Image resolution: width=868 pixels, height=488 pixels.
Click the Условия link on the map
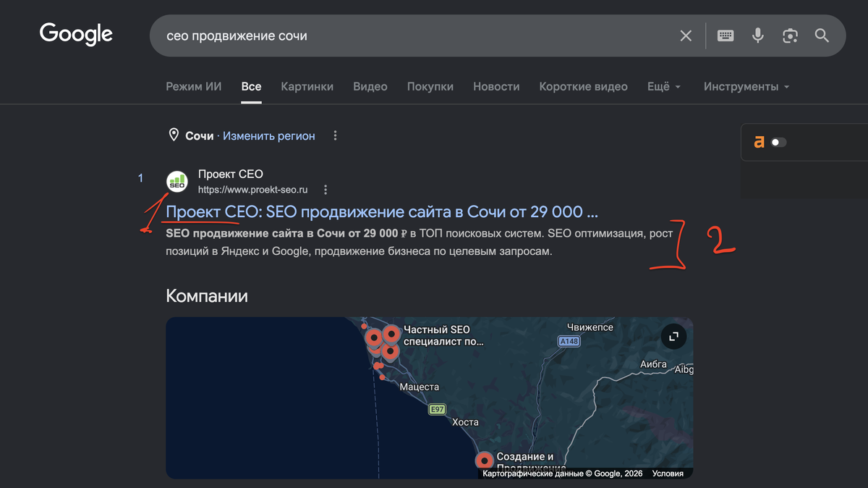668,474
